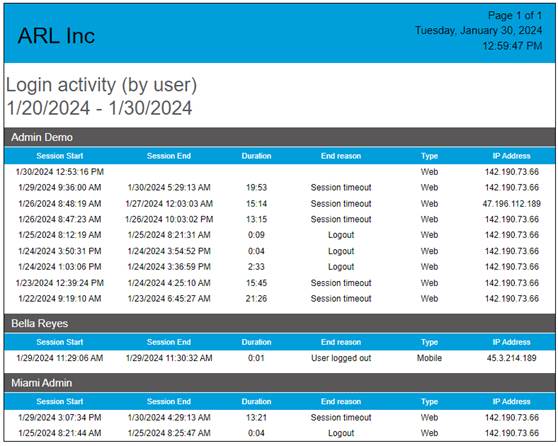Click the Login activity (by user) report title
This screenshot has width=558, height=446.
pyautogui.click(x=101, y=85)
